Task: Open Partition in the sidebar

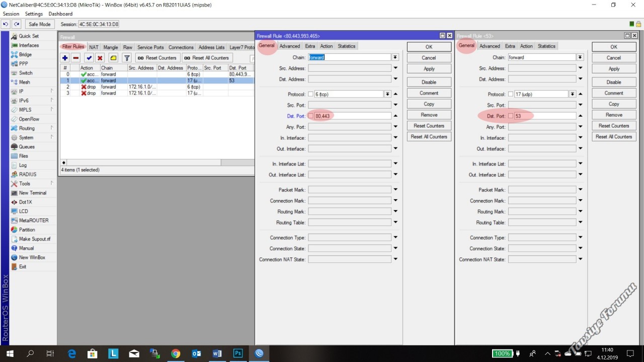Action: 27,230
